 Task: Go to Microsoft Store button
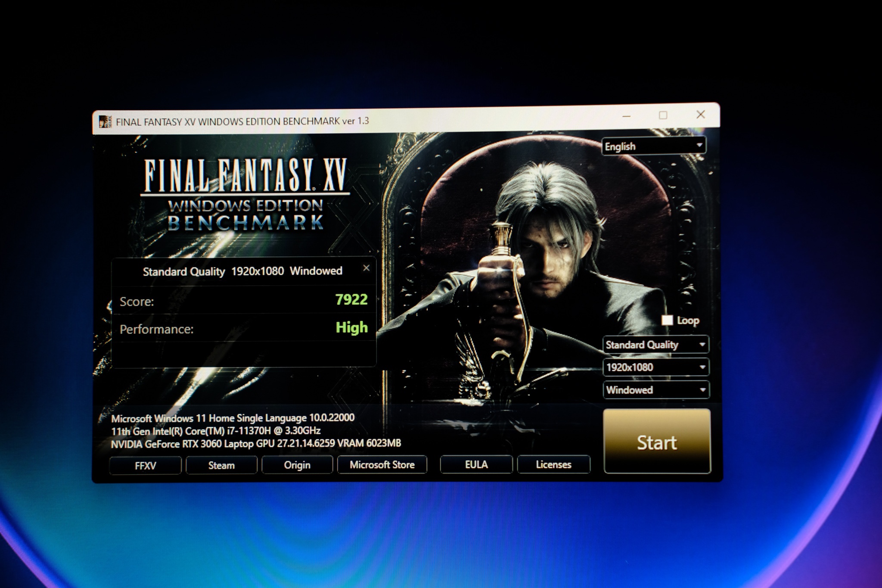tap(382, 465)
